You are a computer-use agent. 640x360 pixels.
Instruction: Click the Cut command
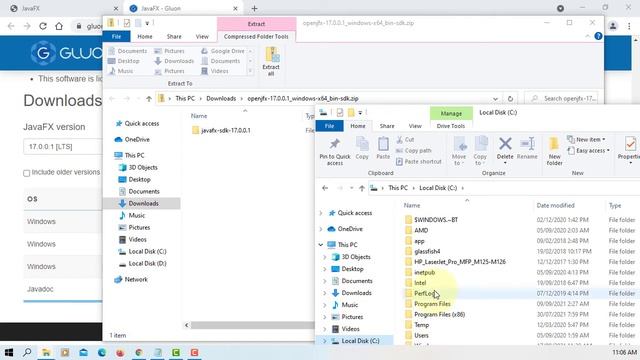(405, 140)
